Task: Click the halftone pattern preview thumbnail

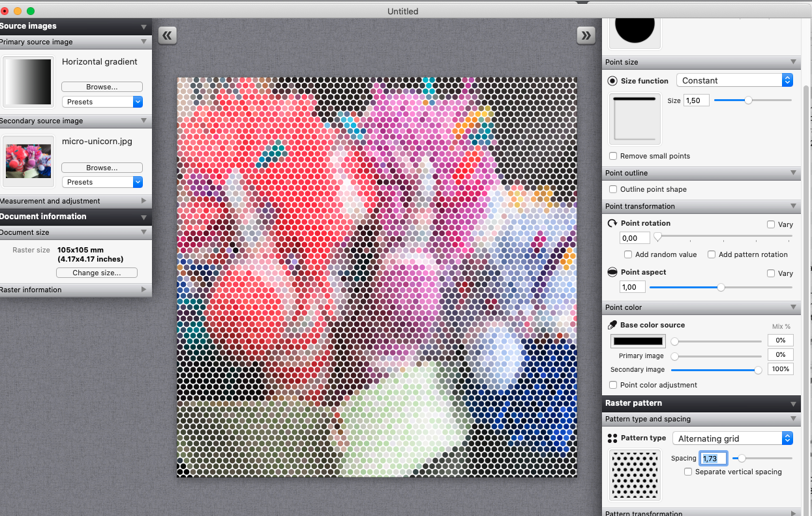Action: tap(634, 475)
